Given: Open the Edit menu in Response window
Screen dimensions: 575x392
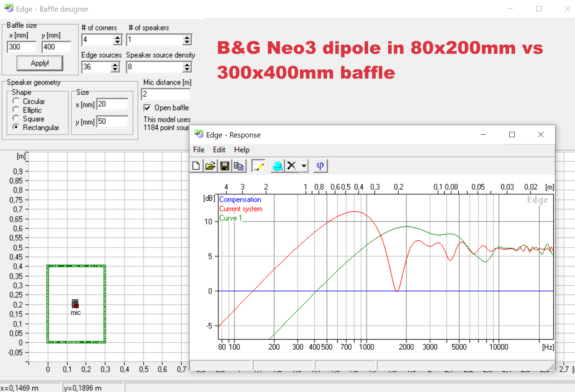Looking at the screenshot, I should point(219,150).
